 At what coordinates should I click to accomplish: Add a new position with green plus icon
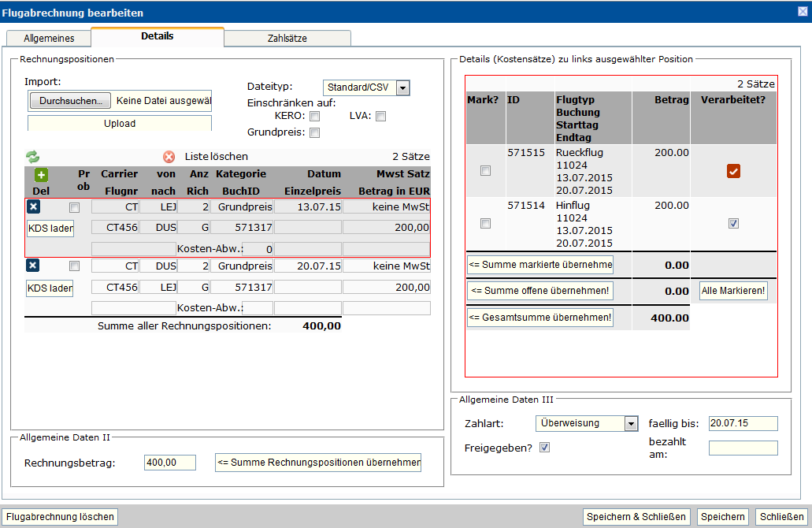[x=41, y=175]
